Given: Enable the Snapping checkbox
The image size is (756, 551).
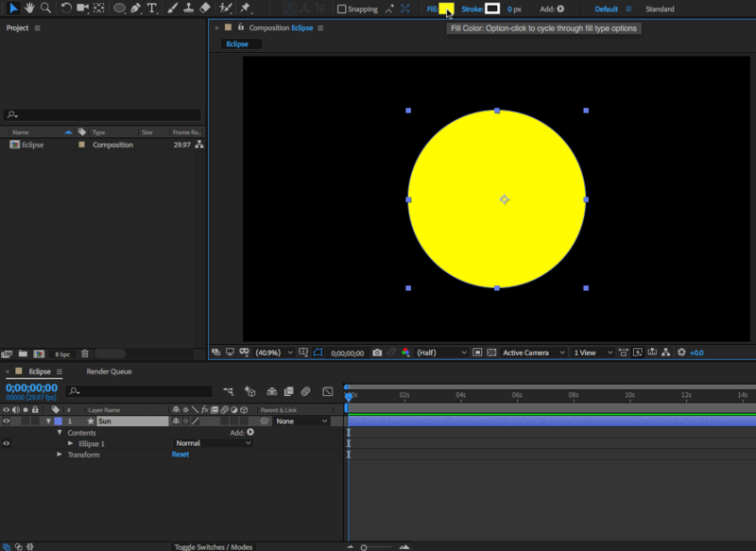Looking at the screenshot, I should 342,9.
